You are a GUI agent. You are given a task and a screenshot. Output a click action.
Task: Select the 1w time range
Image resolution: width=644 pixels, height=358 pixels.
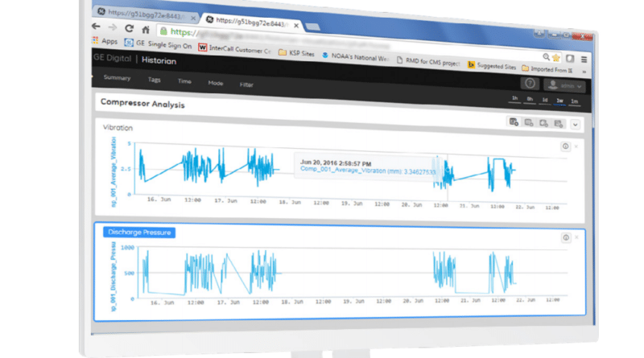click(x=559, y=101)
